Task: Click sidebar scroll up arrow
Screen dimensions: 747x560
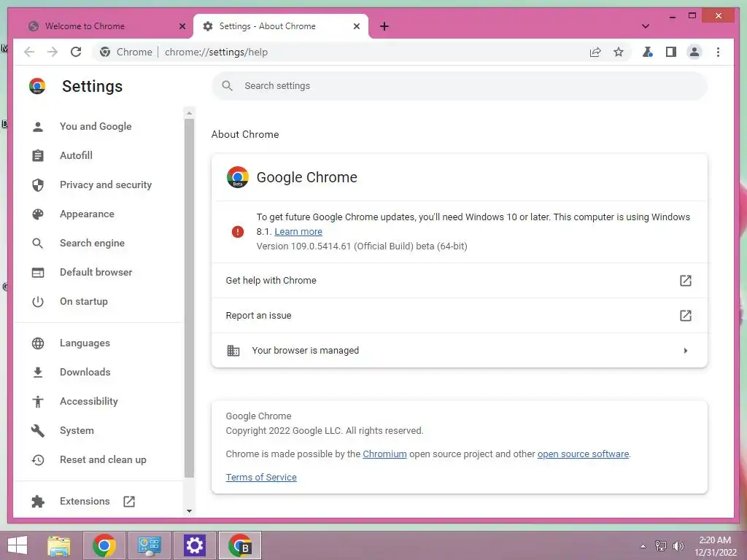Action: [189, 113]
